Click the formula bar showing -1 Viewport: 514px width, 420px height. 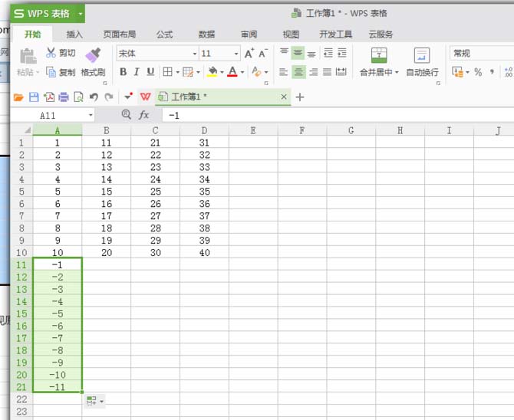[338, 115]
